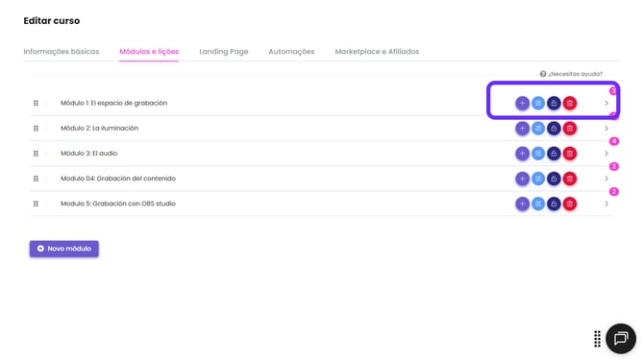Expand Modulo 5 chevron arrow
Screen dimensions: 644x360
point(607,204)
